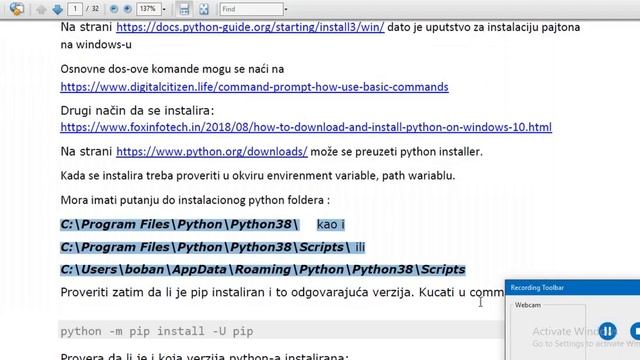Click the 137% zoom level field
The width and height of the screenshot is (640, 360).
(148, 9)
